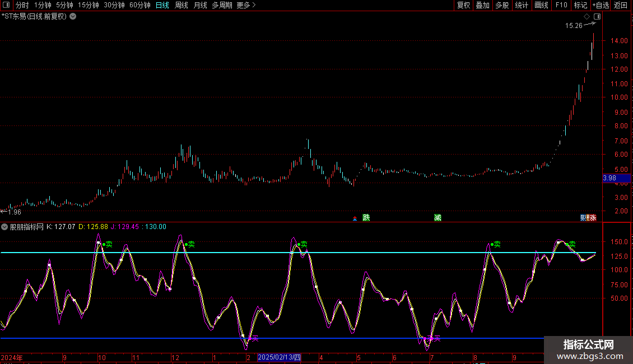Toggle the right panel icon beside the diamond
This screenshot has width=633, height=364.
(x=597, y=17)
